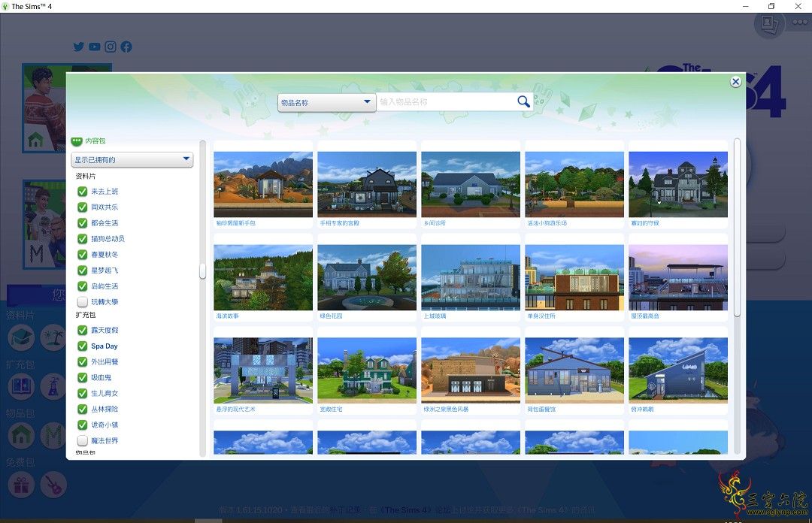Image resolution: width=812 pixels, height=523 pixels.
Task: Toggle the 来去上班 pack checkbox
Action: click(x=83, y=192)
